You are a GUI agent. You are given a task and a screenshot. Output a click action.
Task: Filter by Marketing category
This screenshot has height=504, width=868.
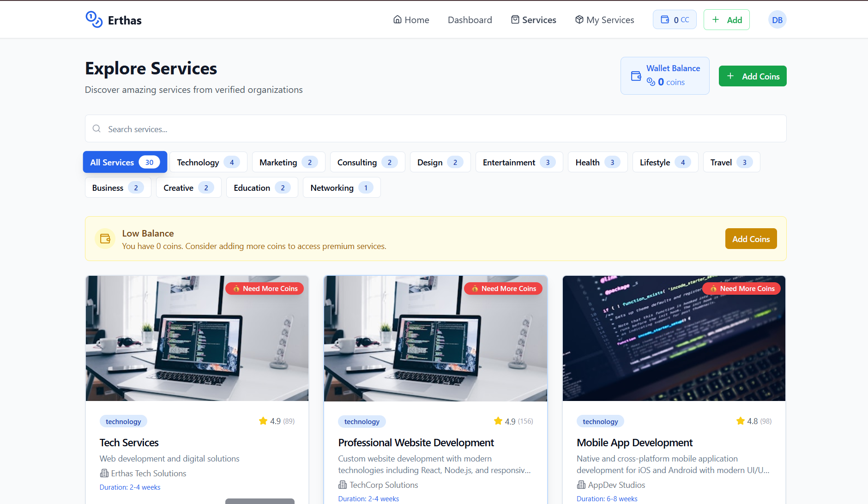(289, 162)
